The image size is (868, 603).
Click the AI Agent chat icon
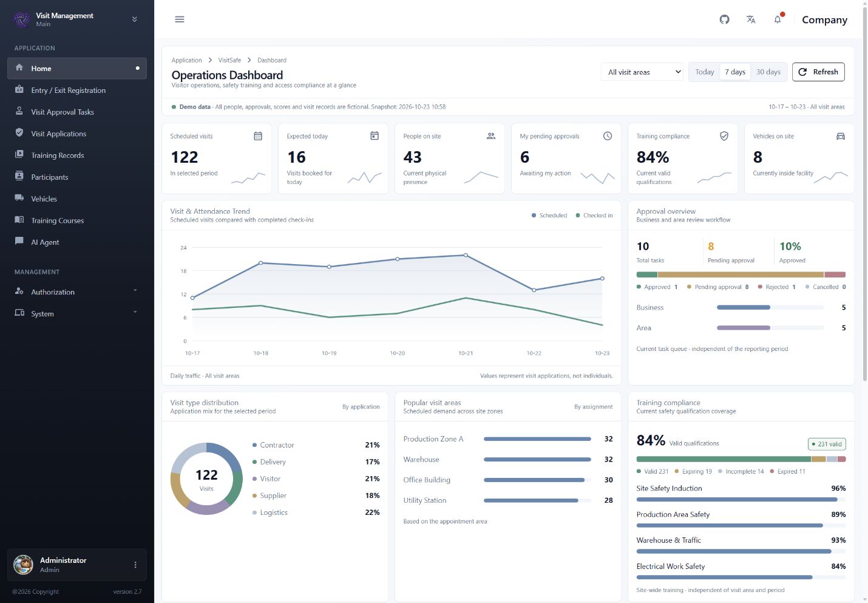pos(19,242)
